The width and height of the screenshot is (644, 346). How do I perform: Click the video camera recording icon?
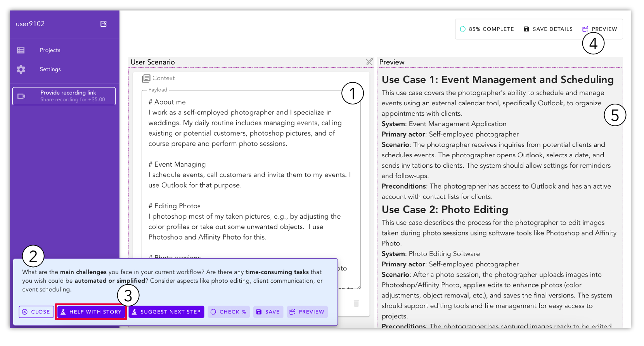(x=22, y=96)
